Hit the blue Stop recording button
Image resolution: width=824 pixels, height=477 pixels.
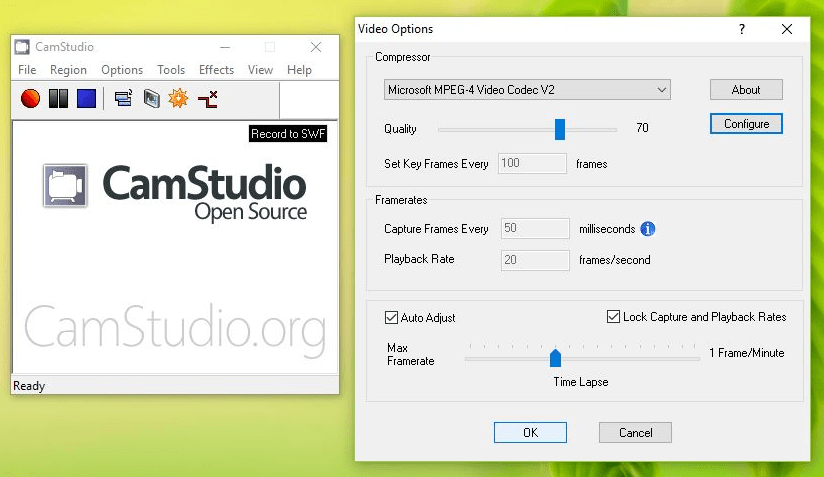point(86,99)
